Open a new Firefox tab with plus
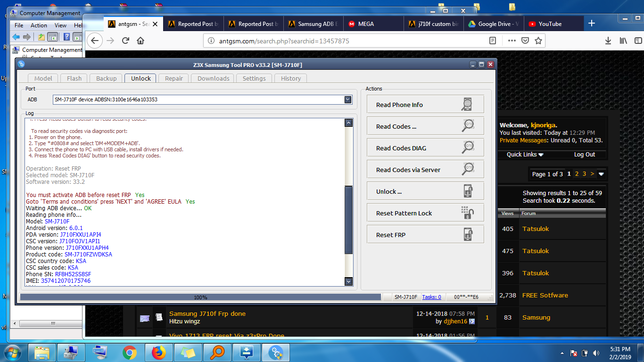The height and width of the screenshot is (362, 644). click(x=592, y=24)
